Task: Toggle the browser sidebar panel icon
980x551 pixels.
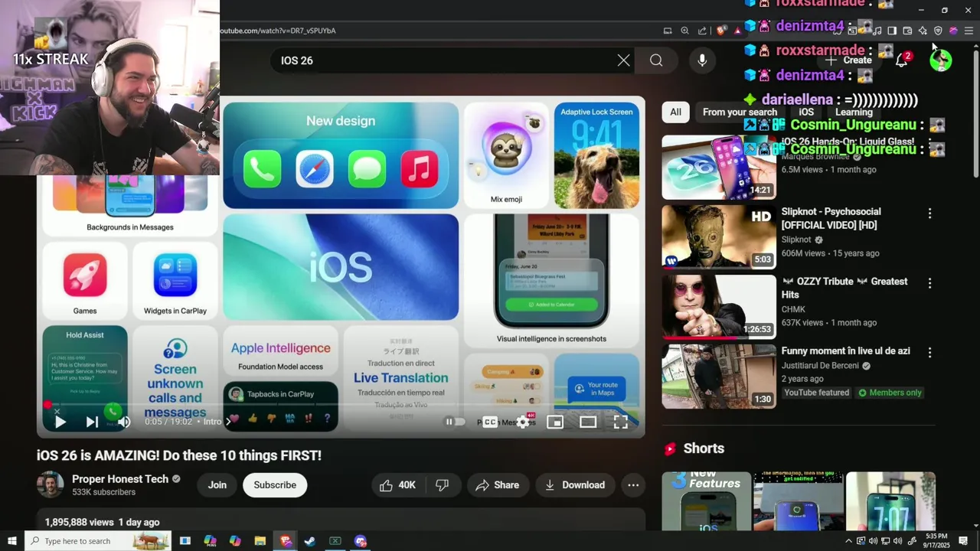Action: 892,31
